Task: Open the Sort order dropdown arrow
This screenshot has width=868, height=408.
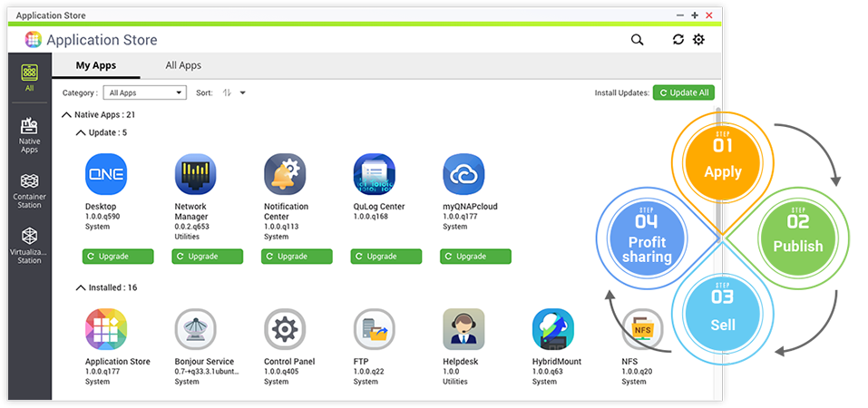Action: pyautogui.click(x=242, y=93)
